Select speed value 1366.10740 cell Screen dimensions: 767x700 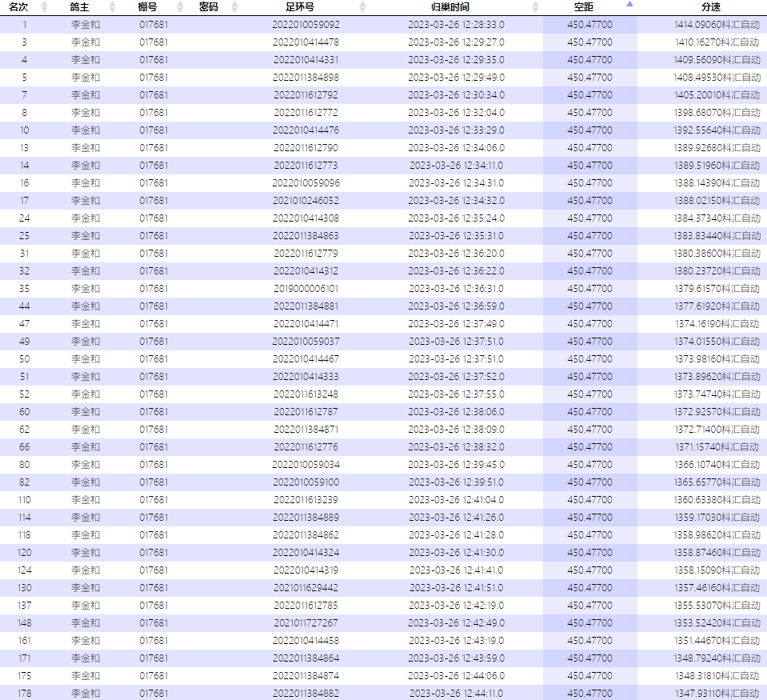(717, 465)
